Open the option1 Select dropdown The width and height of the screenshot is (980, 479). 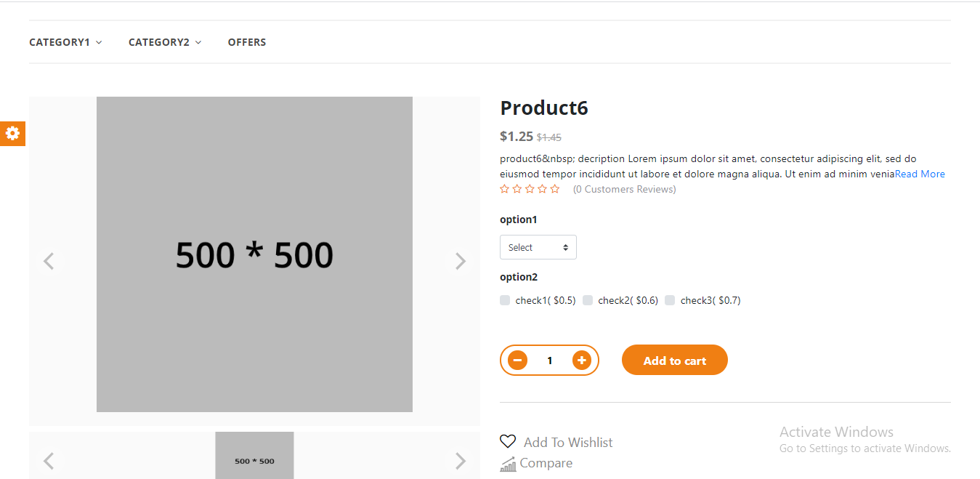pyautogui.click(x=538, y=247)
